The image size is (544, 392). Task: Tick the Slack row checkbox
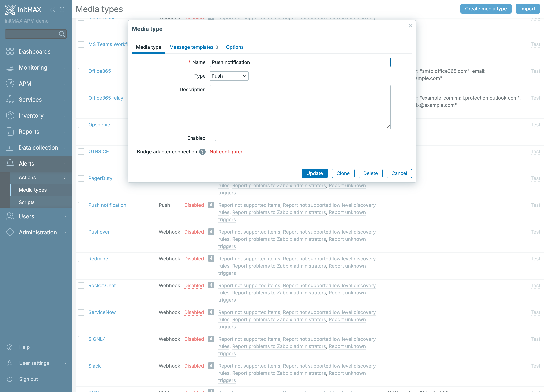(81, 366)
